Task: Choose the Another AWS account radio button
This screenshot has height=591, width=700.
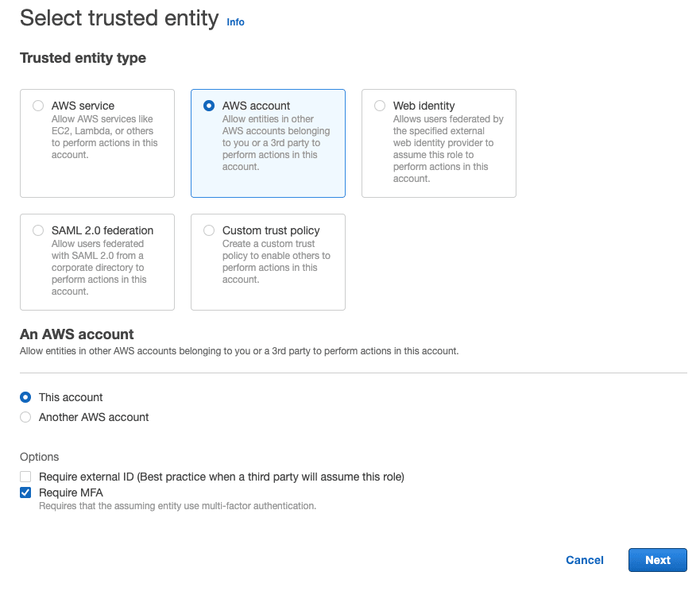Action: click(x=25, y=417)
